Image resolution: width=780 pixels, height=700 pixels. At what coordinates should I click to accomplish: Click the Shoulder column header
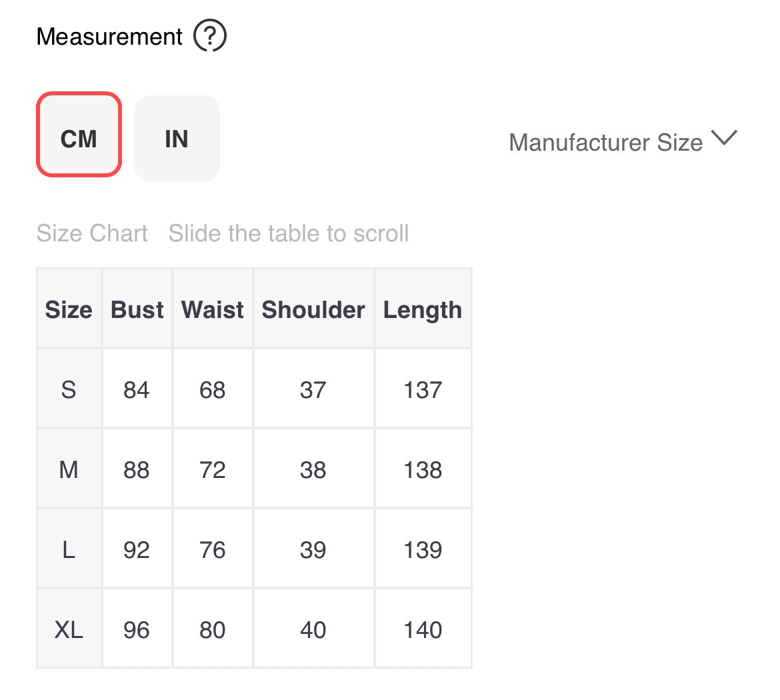[x=313, y=310]
